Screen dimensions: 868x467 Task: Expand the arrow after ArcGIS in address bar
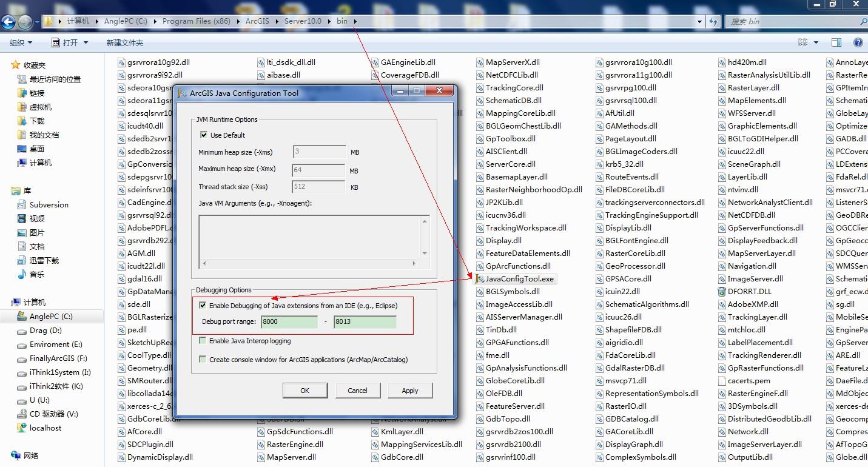[277, 21]
